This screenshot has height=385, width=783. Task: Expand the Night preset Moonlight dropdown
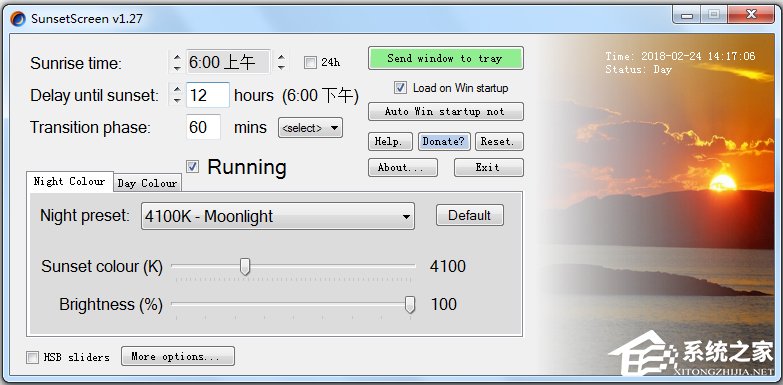coord(278,216)
